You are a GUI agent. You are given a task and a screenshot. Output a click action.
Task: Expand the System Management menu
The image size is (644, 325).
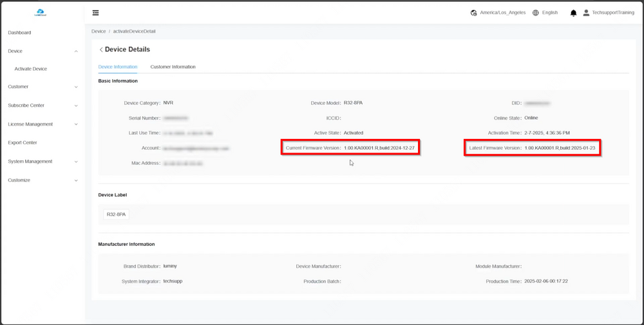coord(76,162)
